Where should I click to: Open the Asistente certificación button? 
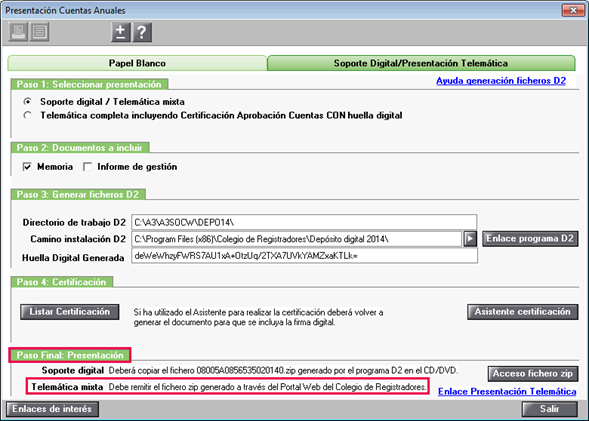click(523, 312)
